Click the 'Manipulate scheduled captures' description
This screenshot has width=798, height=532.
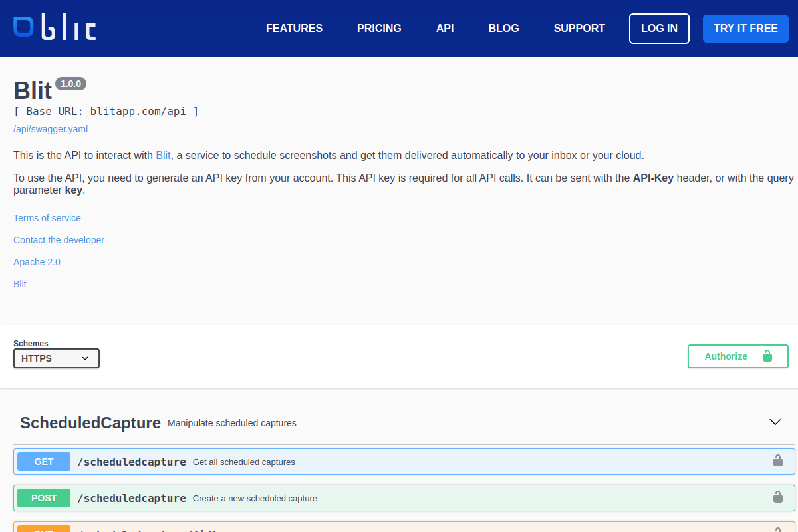coord(232,423)
